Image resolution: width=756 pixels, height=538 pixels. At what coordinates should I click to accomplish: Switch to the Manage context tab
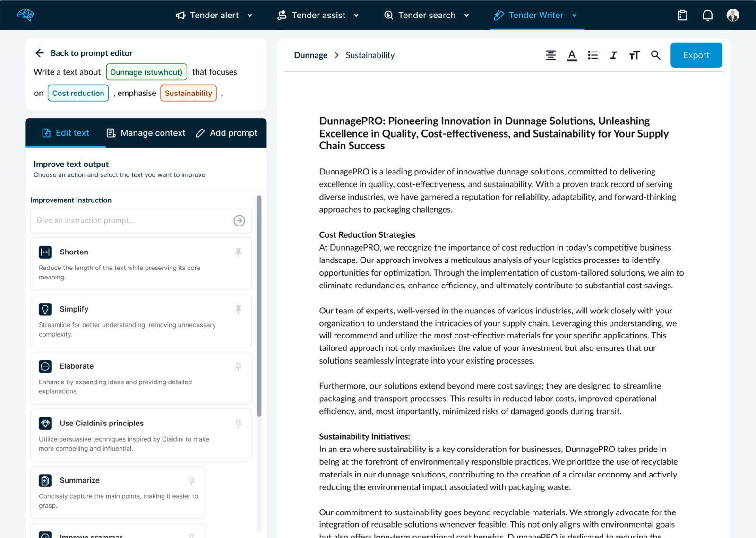point(146,133)
